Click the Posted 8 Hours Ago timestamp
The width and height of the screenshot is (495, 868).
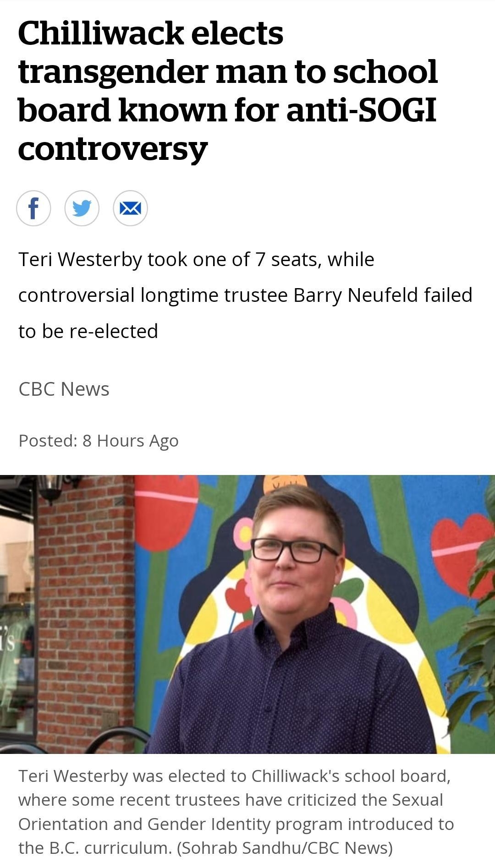[x=98, y=441]
